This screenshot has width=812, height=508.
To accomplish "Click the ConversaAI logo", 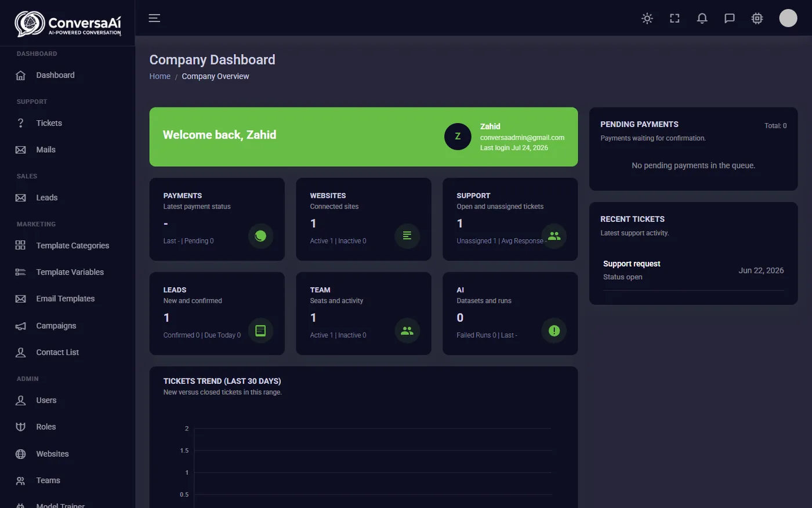I will click(68, 24).
